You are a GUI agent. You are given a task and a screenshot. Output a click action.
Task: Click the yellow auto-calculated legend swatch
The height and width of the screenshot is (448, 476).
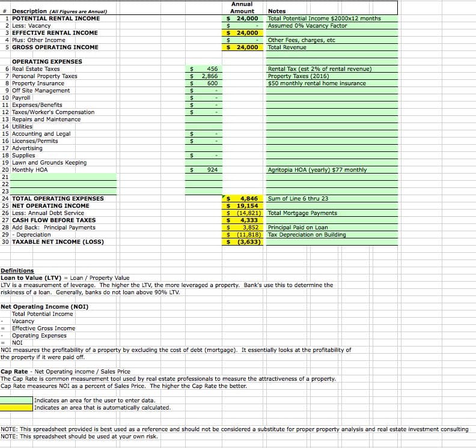click(16, 408)
